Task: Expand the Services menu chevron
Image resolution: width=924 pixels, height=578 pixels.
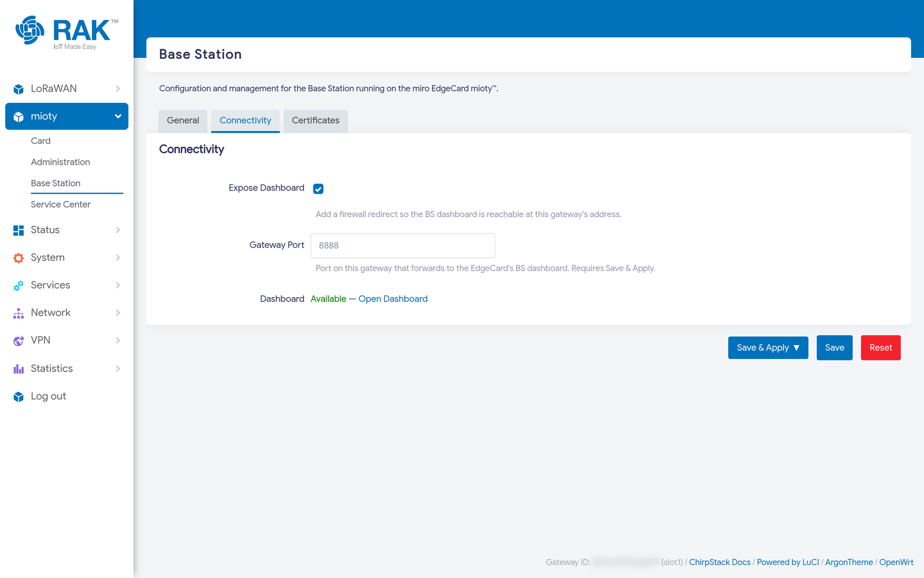Action: point(118,285)
